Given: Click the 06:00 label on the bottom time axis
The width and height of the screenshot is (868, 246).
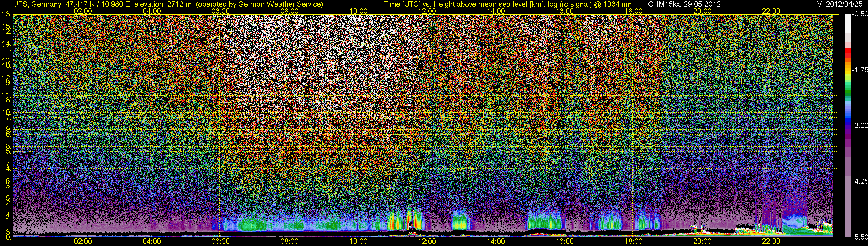Looking at the screenshot, I should [221, 242].
